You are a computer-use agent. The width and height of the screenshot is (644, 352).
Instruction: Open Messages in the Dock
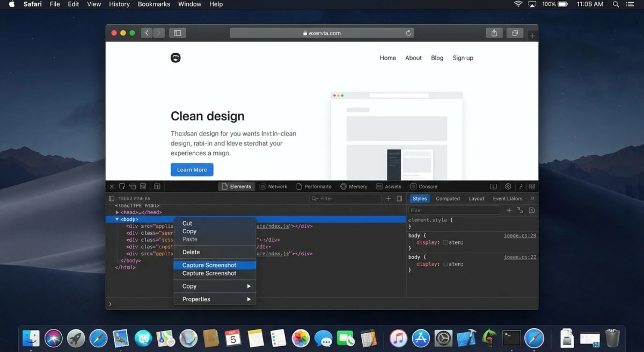pos(323,339)
